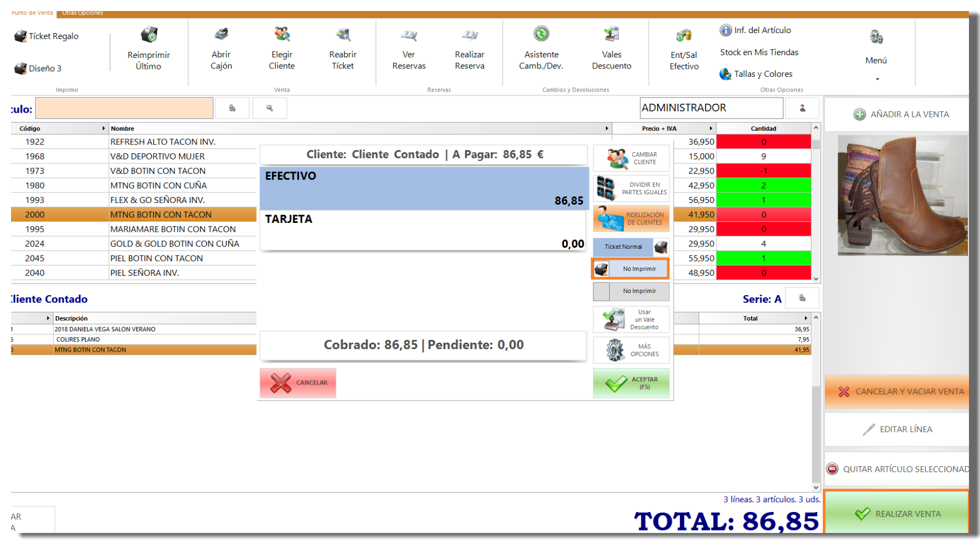
Task: Open Tallas y Colores
Action: pyautogui.click(x=756, y=74)
